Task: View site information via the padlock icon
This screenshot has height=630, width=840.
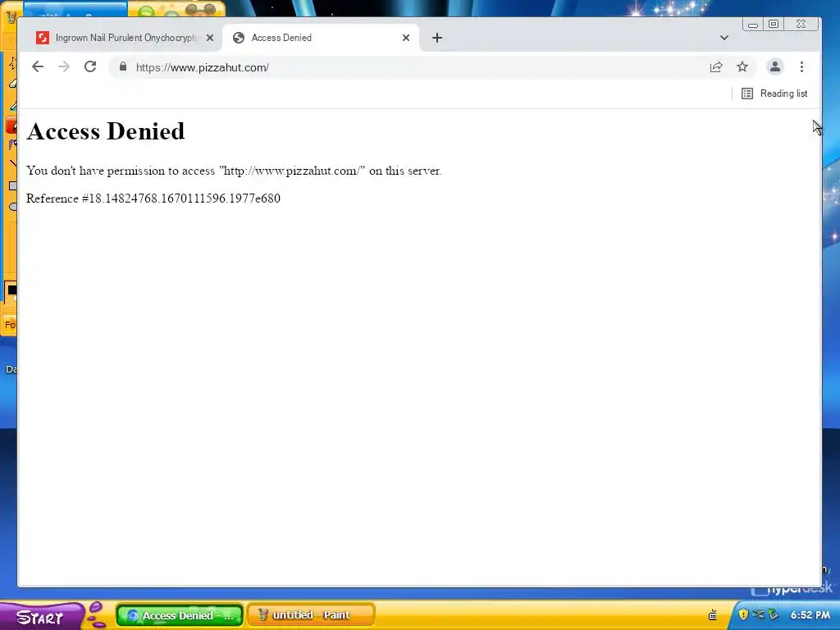Action: [123, 66]
